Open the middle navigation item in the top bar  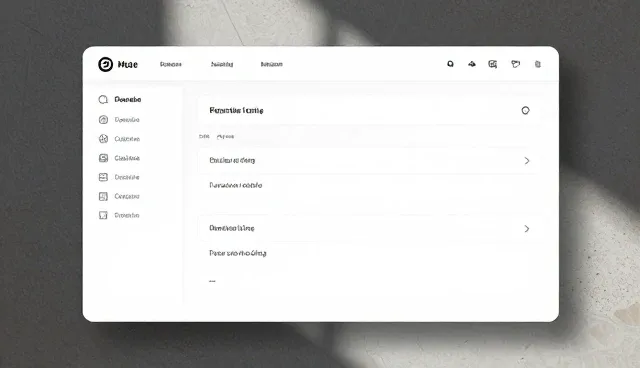(x=222, y=64)
